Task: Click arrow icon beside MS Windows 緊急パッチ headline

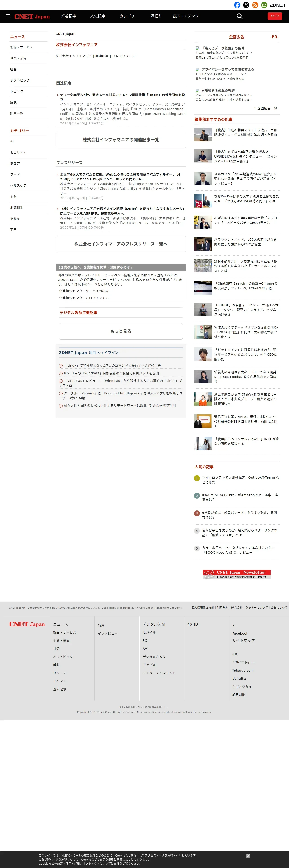Action: click(61, 373)
